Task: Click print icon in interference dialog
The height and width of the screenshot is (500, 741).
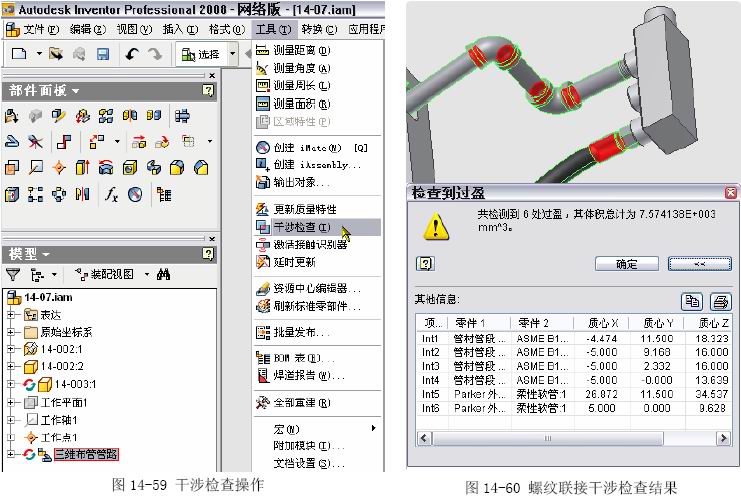Action: click(721, 301)
